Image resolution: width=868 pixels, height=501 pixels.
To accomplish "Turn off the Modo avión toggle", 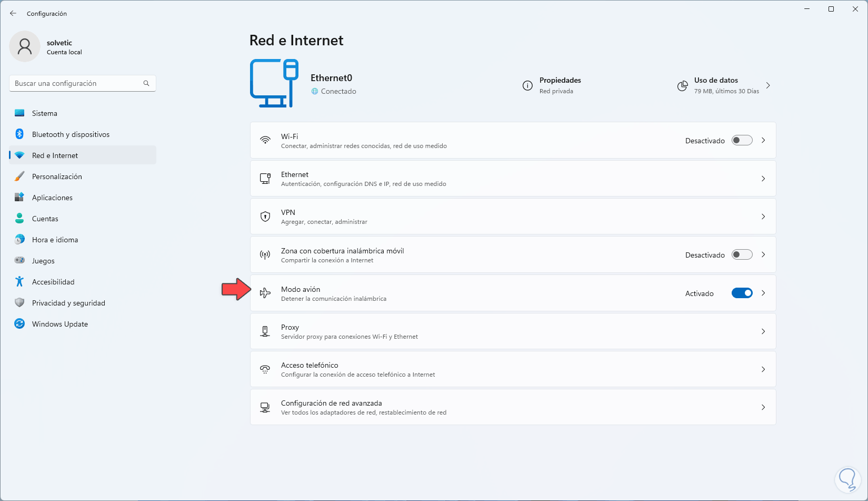I will 742,293.
